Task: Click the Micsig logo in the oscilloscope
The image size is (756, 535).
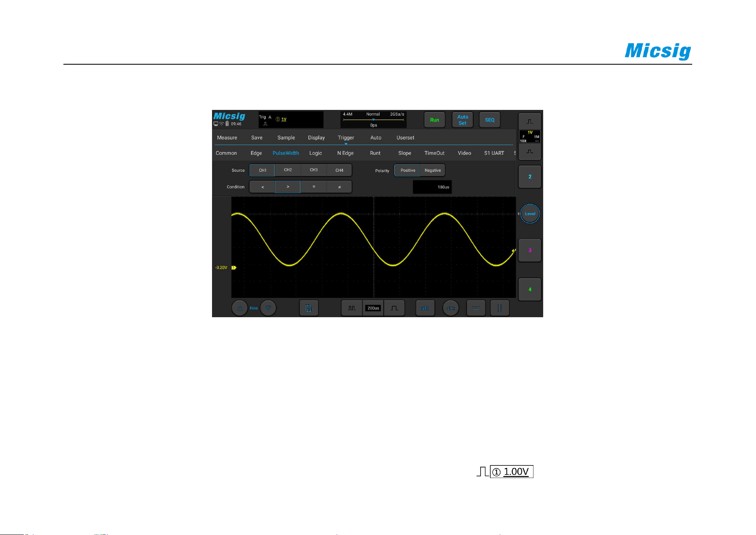Action: 229,116
